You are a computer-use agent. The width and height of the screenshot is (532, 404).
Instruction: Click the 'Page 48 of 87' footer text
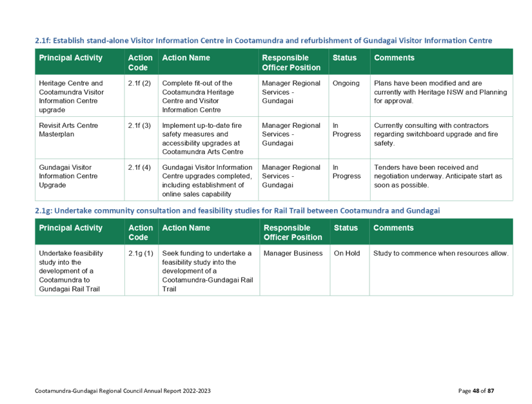[x=476, y=390]
